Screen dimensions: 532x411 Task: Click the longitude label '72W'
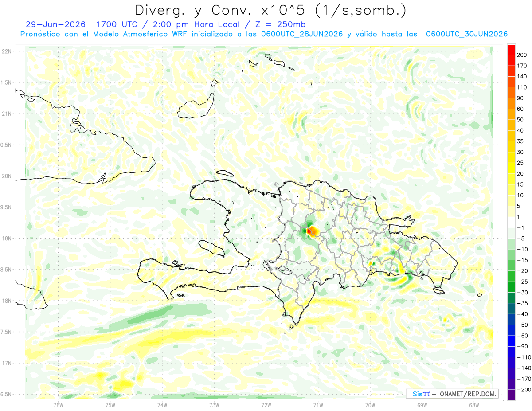point(266,405)
